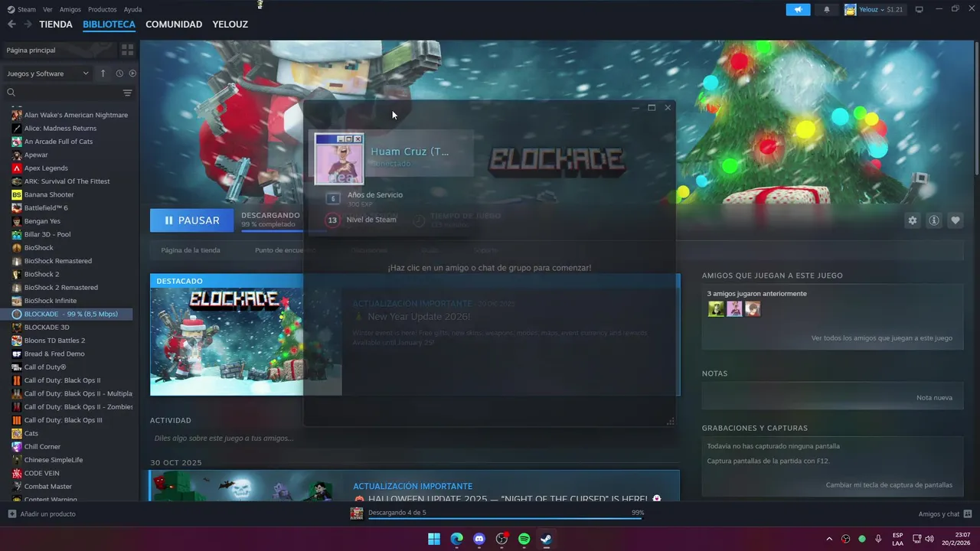Screen dimensions: 980x551
Task: Click Nota nueva button
Action: point(934,398)
